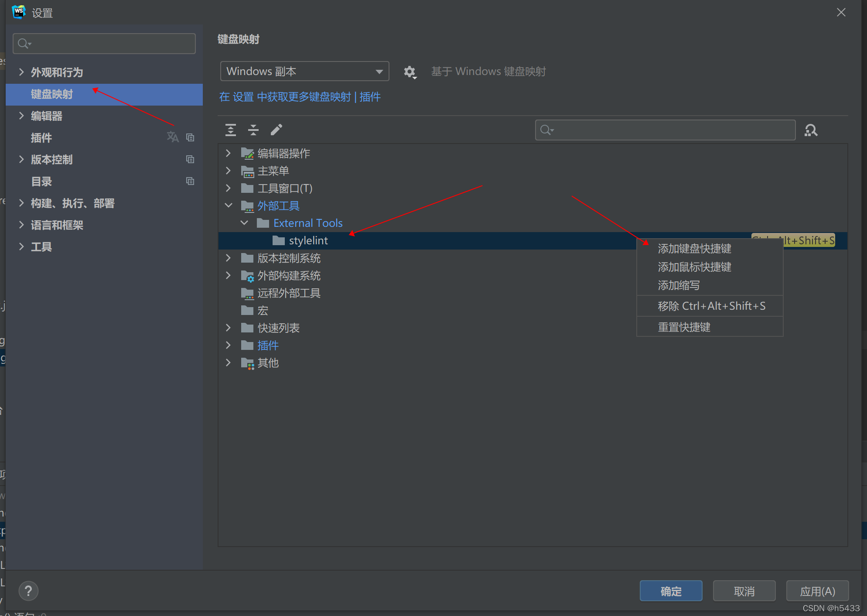Image resolution: width=867 pixels, height=616 pixels.
Task: Expand the 编辑器操作 tree node
Action: point(228,153)
